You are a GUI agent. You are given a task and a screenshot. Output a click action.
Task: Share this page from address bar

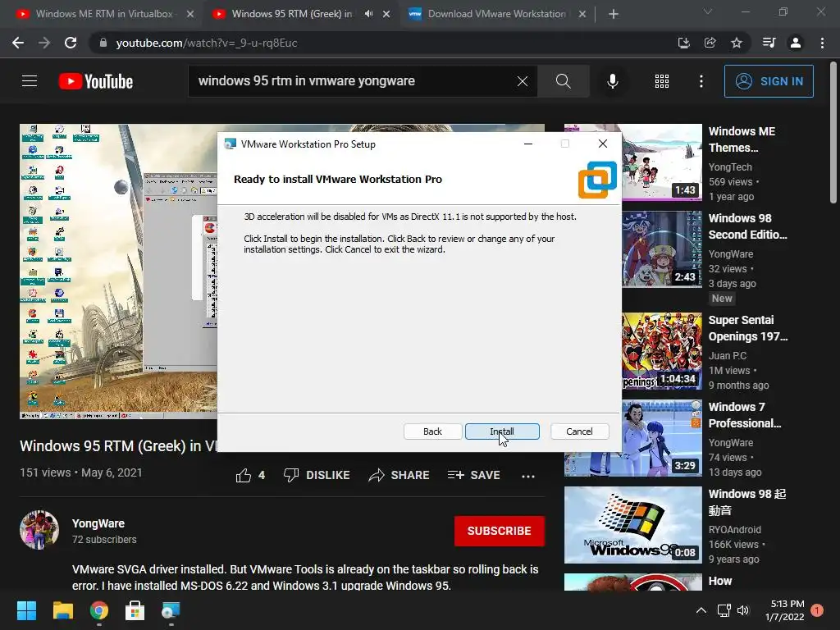pos(710,43)
